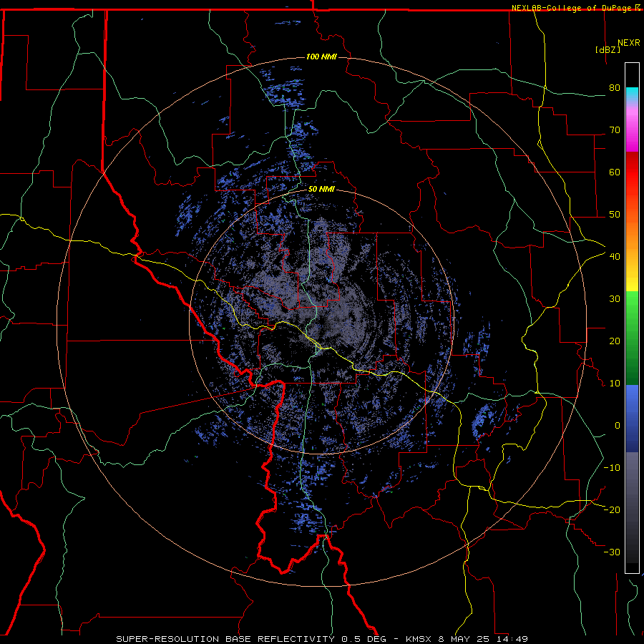Click the 10 value on the dBZ scale
This screenshot has width=644, height=644.
point(615,384)
